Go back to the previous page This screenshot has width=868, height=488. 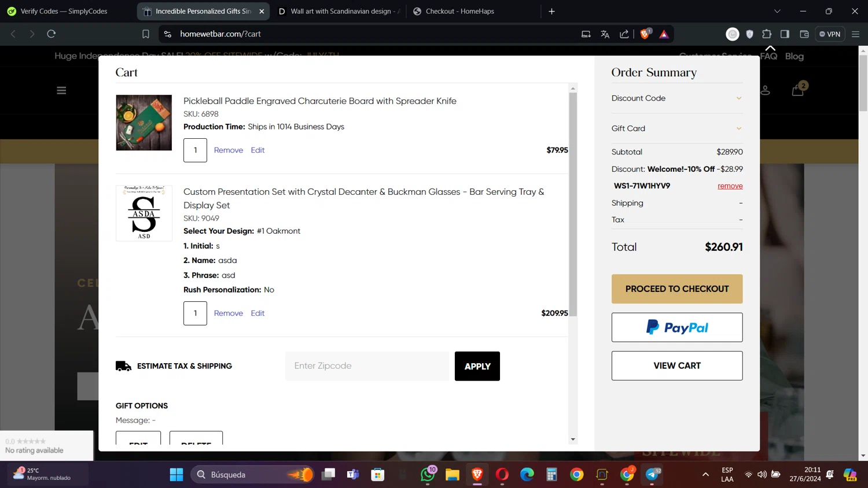pos(13,34)
